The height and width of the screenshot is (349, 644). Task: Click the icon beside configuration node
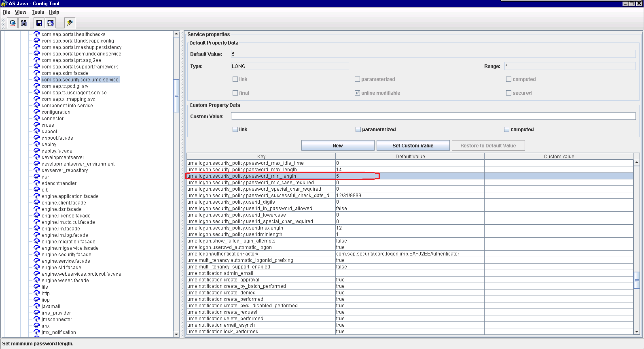click(x=37, y=112)
